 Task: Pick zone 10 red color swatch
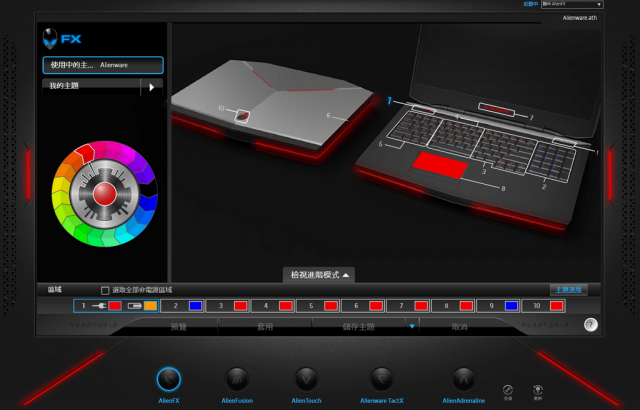tap(556, 306)
